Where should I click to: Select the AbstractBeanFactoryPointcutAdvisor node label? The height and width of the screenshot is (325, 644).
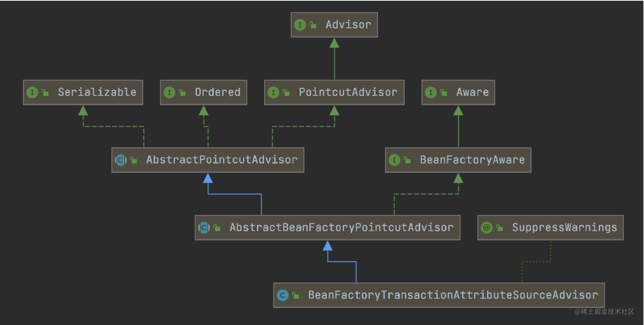click(x=341, y=227)
